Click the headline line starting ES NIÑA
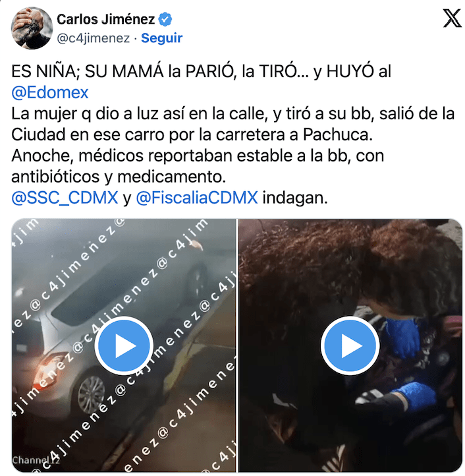The height and width of the screenshot is (476, 465). pos(201,72)
